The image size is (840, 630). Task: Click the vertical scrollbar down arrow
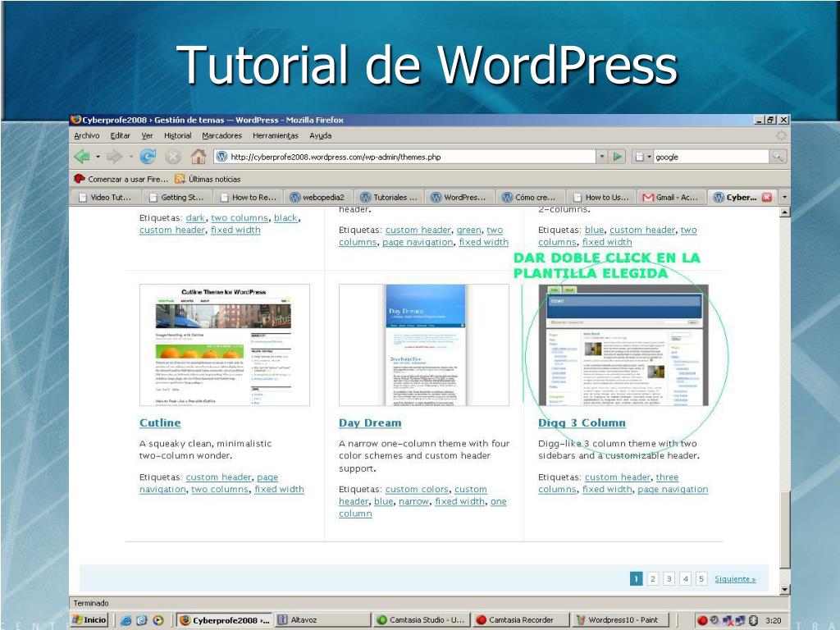[x=784, y=589]
